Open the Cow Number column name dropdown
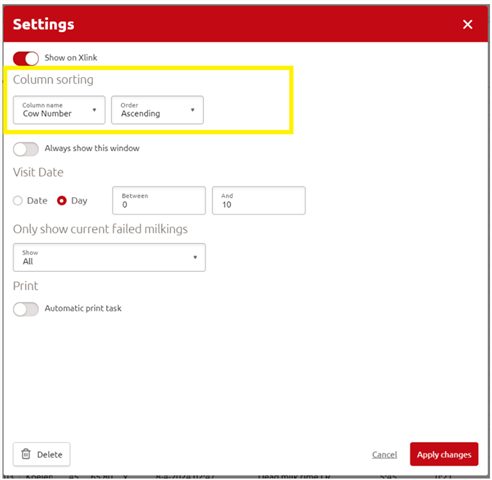This screenshot has width=492, height=480. point(59,110)
